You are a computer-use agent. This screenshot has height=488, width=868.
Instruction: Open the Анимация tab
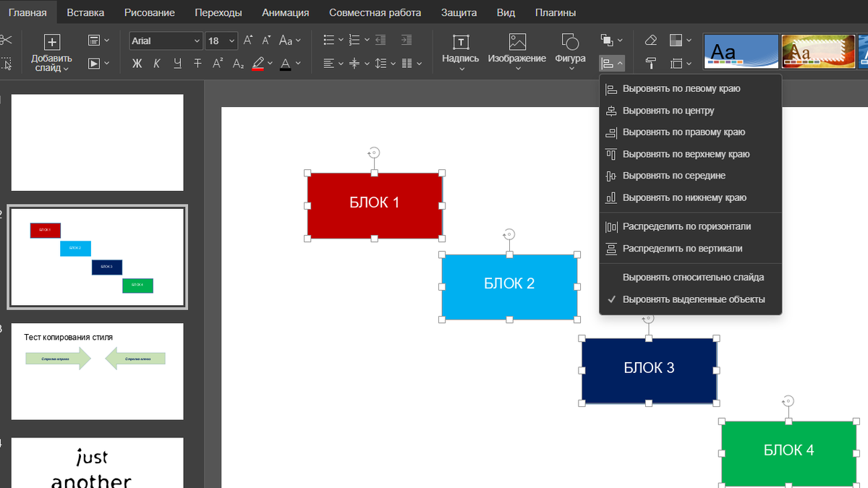(x=285, y=12)
